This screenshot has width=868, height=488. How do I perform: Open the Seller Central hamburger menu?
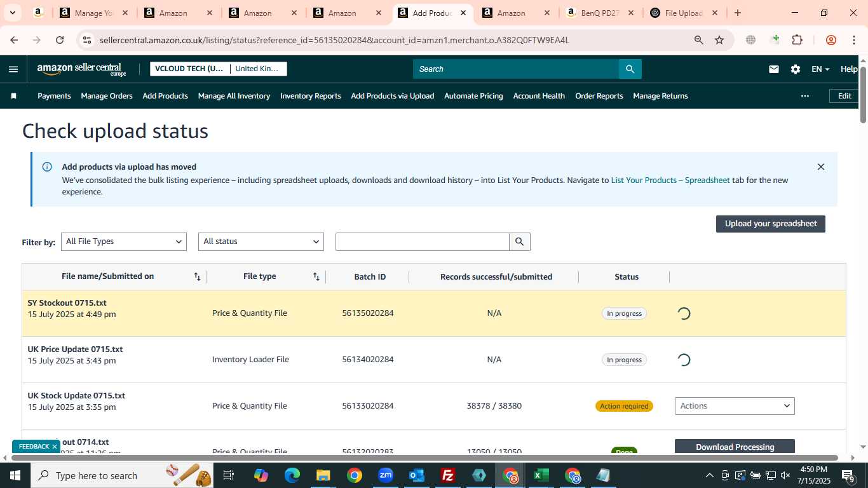pyautogui.click(x=13, y=69)
